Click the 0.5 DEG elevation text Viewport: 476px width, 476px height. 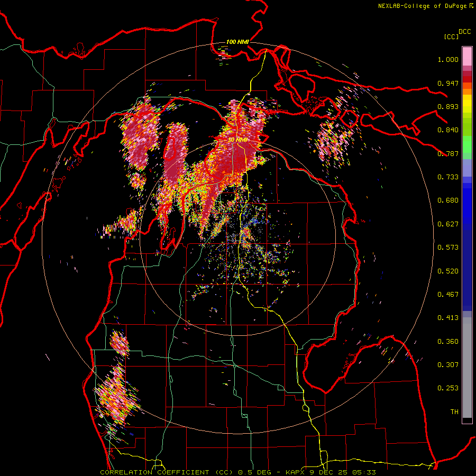pyautogui.click(x=254, y=472)
